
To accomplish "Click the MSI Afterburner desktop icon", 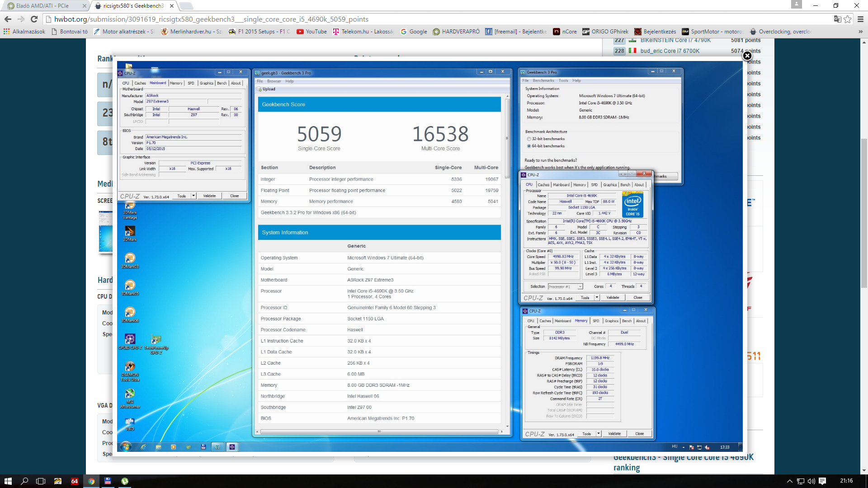I will click(x=130, y=399).
